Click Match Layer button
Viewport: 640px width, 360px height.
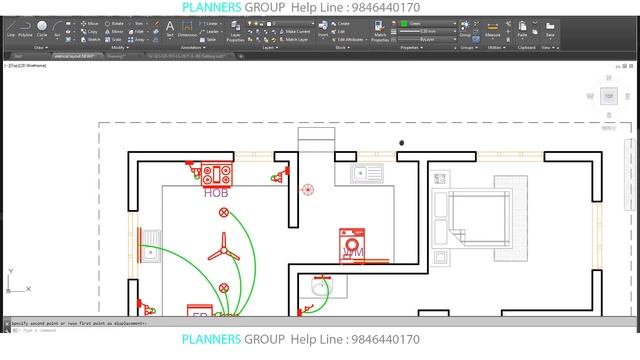click(x=293, y=40)
